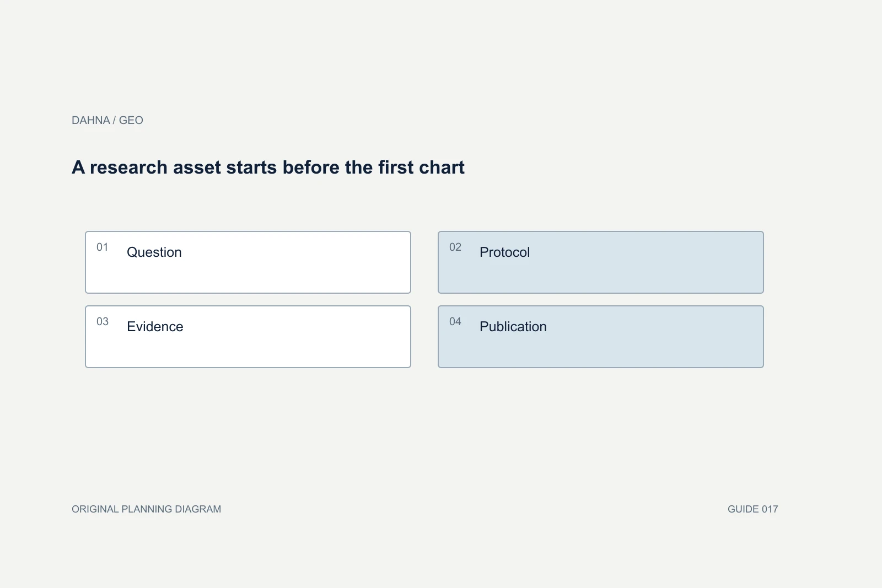Click the 03 step number
Image resolution: width=882 pixels, height=588 pixels.
[x=103, y=321]
